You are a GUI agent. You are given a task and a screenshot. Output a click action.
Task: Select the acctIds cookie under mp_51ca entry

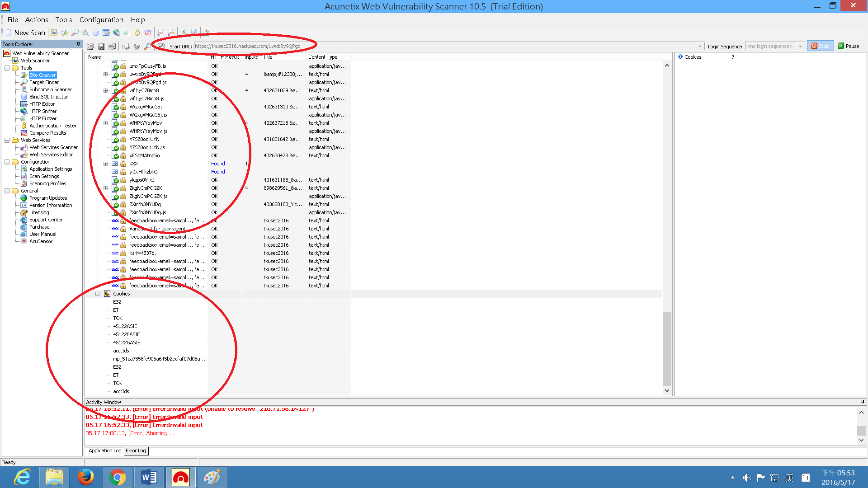click(x=121, y=391)
